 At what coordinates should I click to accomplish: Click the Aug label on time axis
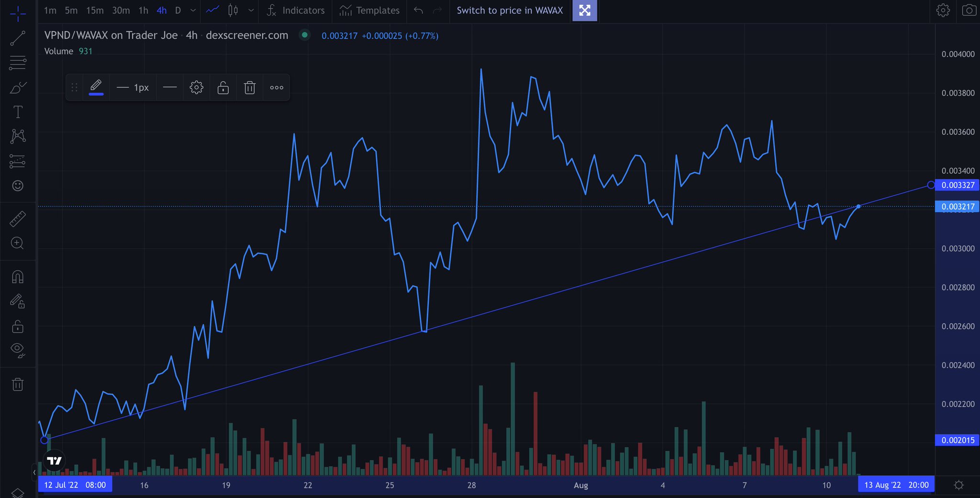[x=581, y=485]
